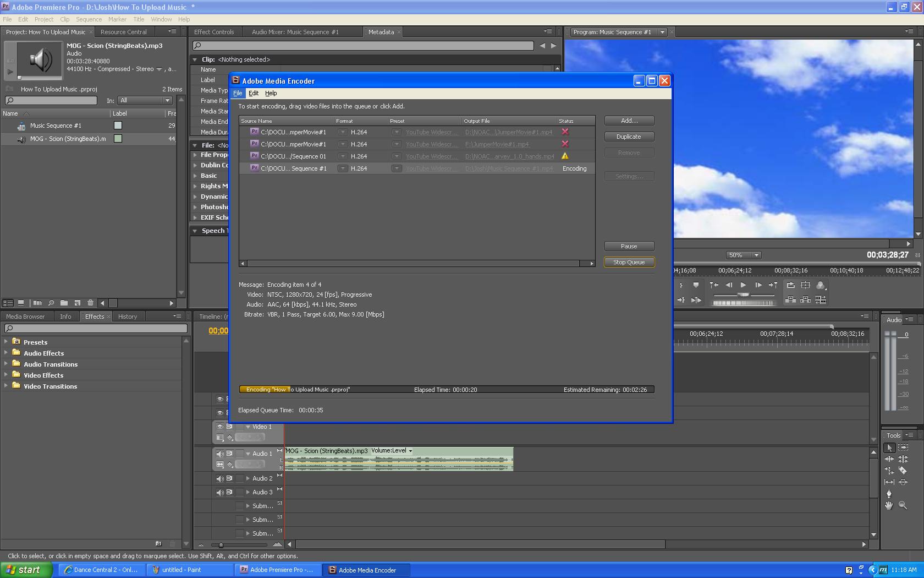This screenshot has width=924, height=578.
Task: Toggle Video 1 track output eye
Action: [219, 427]
